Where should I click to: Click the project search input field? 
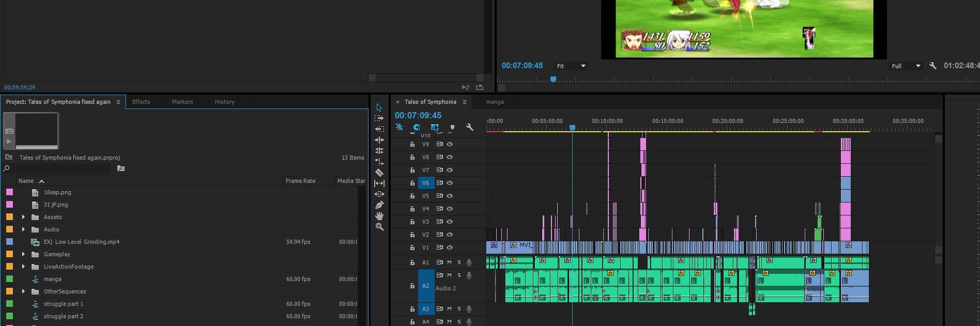(x=61, y=168)
